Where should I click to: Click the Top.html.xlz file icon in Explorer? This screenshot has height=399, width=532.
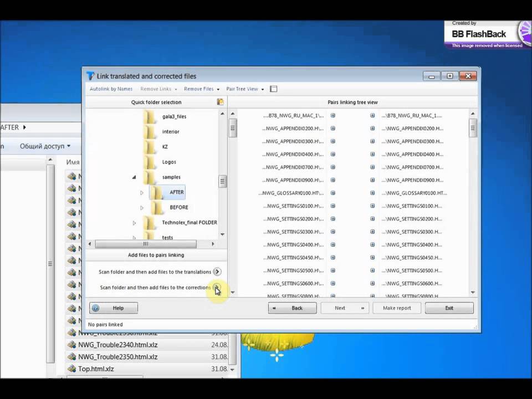click(71, 369)
